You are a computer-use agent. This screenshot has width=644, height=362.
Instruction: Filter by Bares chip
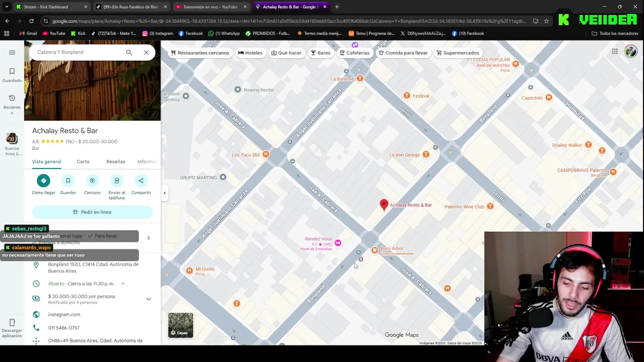click(x=320, y=53)
